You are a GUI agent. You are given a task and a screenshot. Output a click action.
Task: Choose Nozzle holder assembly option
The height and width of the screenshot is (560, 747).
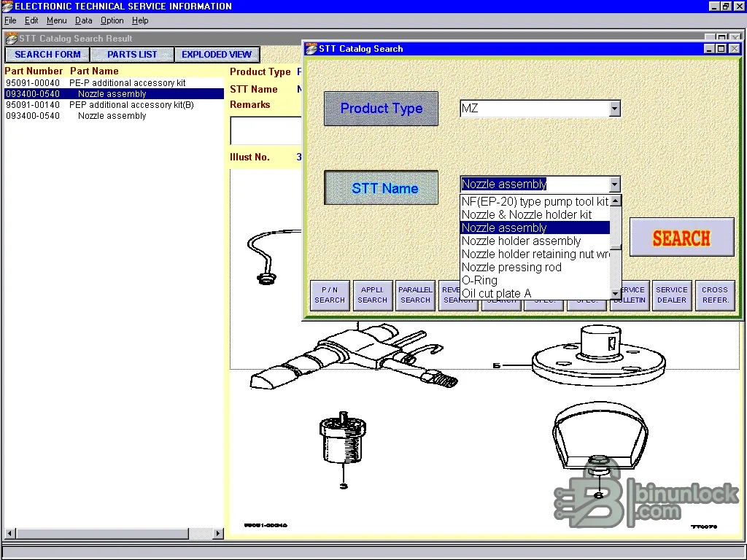coord(535,241)
